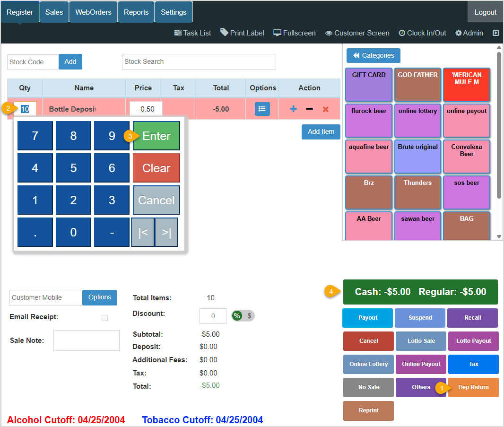This screenshot has width=504, height=427.
Task: Open the Reports tab
Action: [x=136, y=12]
